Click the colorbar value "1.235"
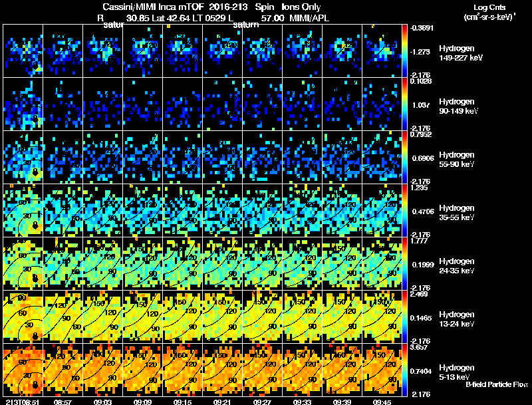 pyautogui.click(x=420, y=188)
